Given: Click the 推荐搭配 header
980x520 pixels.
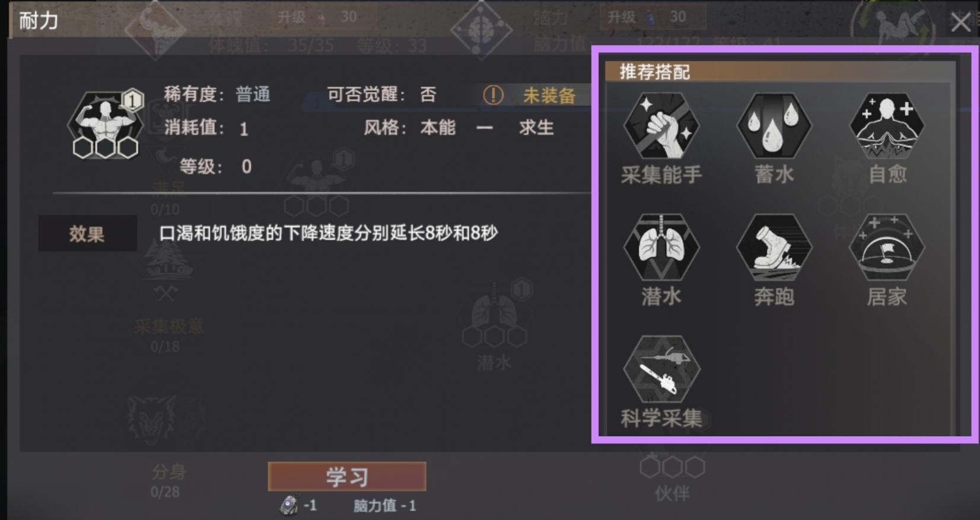Looking at the screenshot, I should click(x=655, y=72).
